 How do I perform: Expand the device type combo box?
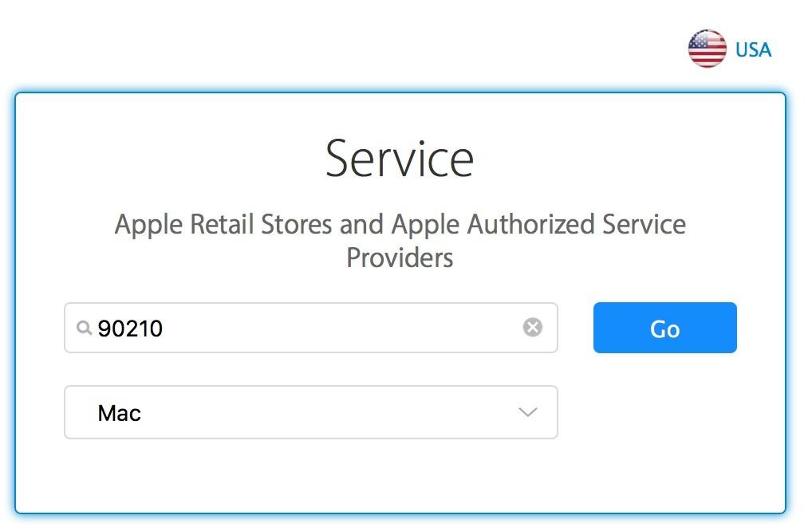pyautogui.click(x=311, y=412)
